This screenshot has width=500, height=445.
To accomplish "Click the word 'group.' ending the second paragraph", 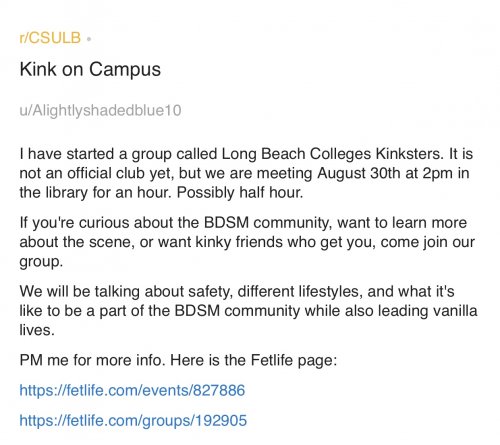I will pyautogui.click(x=41, y=262).
